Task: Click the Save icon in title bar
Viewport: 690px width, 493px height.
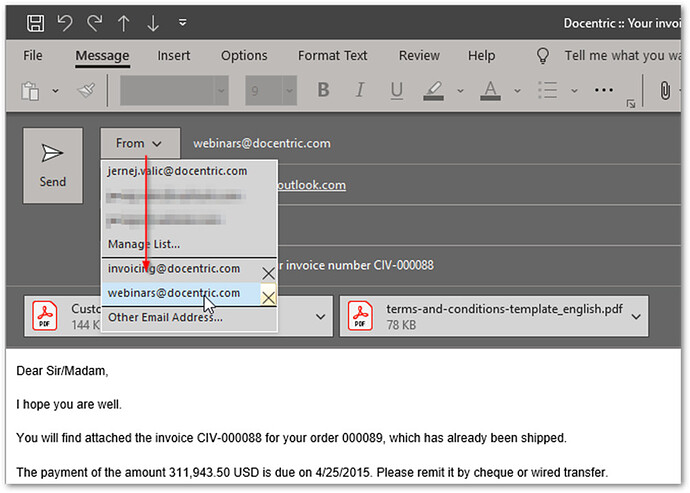Action: (x=36, y=22)
